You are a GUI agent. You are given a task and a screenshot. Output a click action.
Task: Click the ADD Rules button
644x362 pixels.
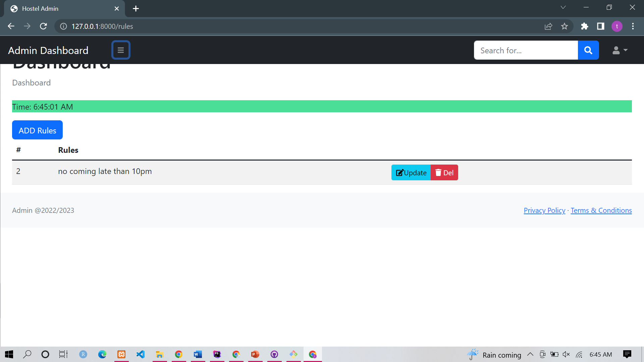(x=37, y=130)
